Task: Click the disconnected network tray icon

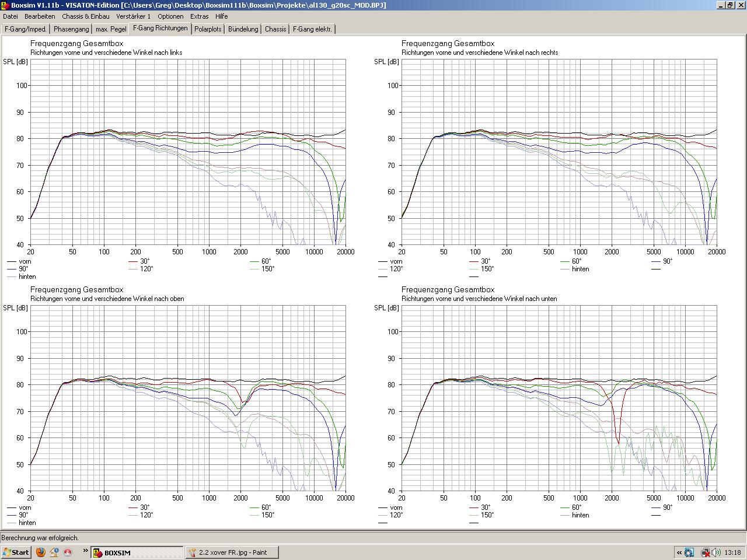Action: [704, 552]
